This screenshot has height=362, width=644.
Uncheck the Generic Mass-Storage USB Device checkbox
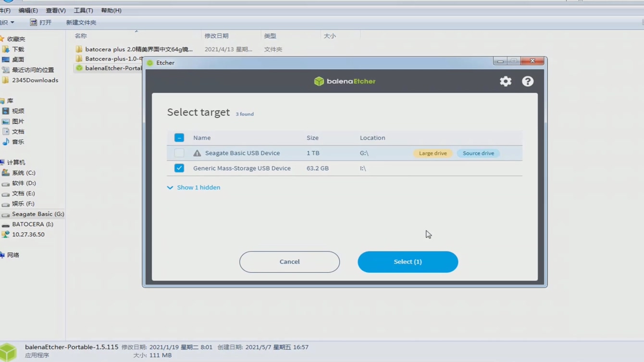(x=179, y=168)
